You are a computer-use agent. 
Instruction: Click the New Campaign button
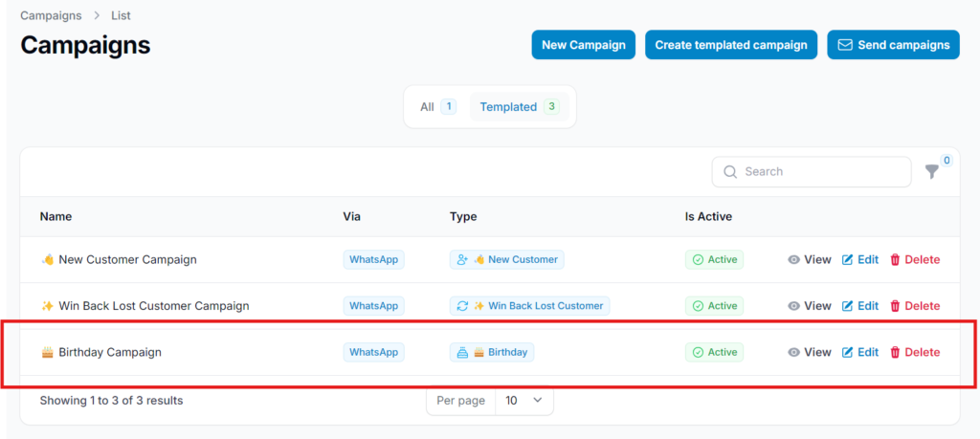click(x=583, y=45)
